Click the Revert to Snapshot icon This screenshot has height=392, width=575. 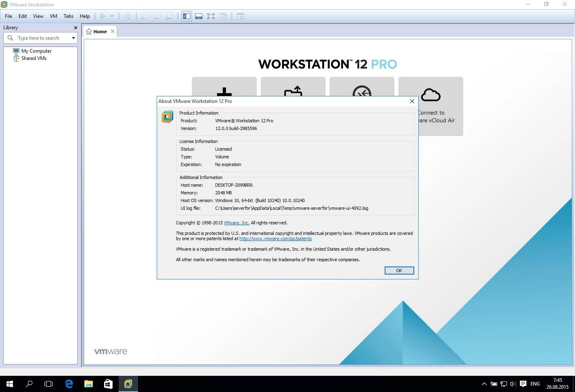click(157, 16)
